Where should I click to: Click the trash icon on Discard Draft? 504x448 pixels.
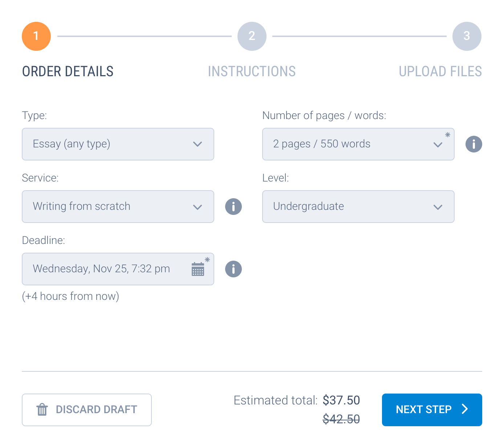click(x=42, y=410)
